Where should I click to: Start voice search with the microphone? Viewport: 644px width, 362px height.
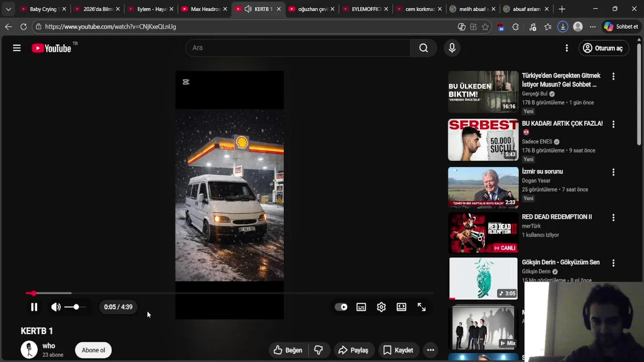point(452,48)
